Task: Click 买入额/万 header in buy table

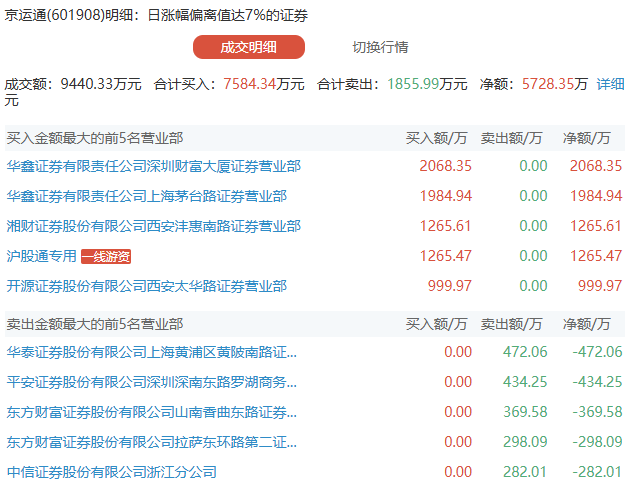Action: point(436,138)
